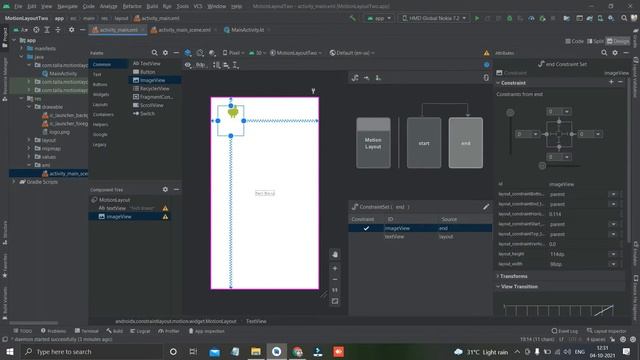Collapse the Constraint section
640x360 pixels.
[498, 82]
